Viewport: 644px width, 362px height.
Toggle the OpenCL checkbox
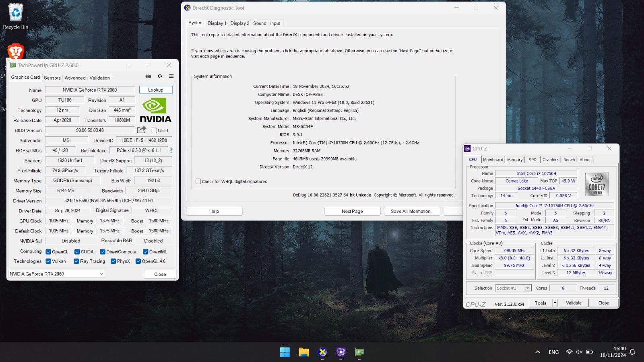coord(48,252)
